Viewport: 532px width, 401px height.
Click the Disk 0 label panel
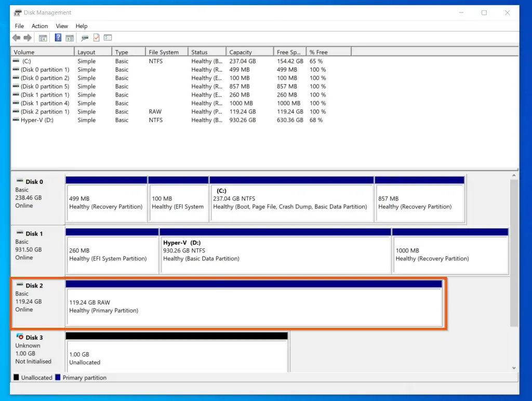(x=38, y=199)
